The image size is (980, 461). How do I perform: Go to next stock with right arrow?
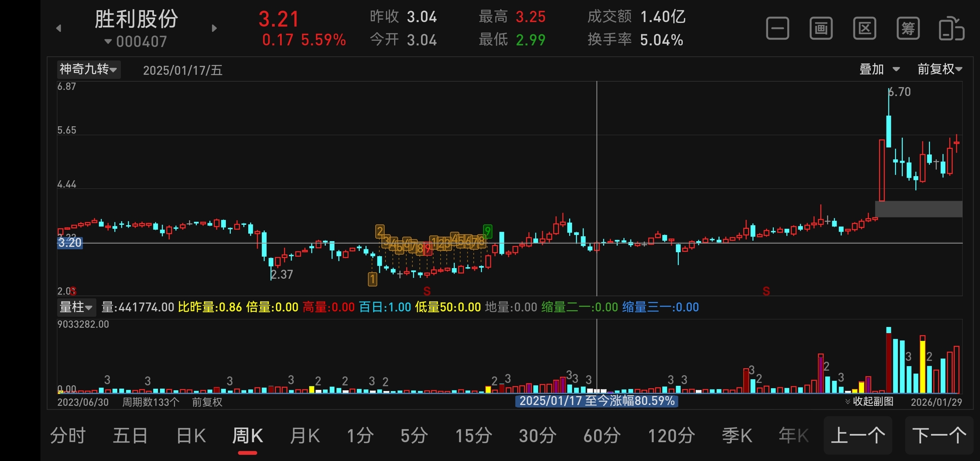214,28
